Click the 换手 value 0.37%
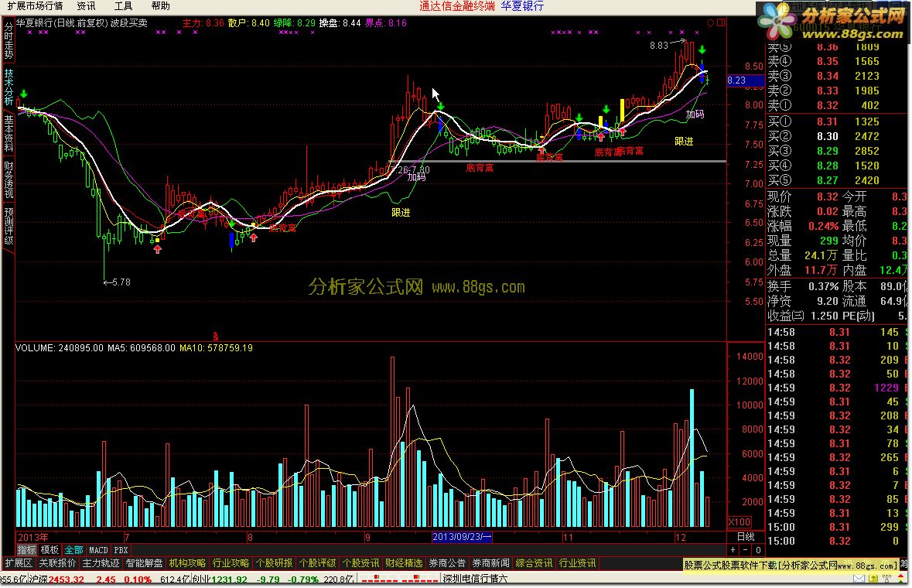Screen dimensions: 912x588 (823, 286)
